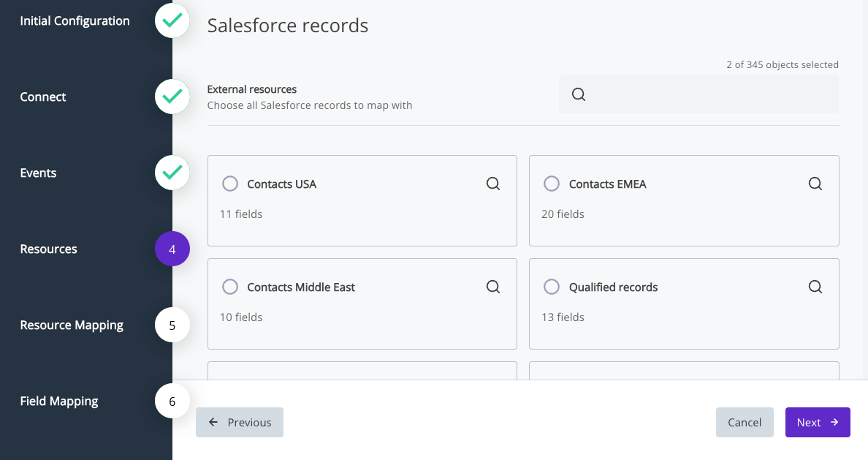This screenshot has height=460, width=868.
Task: Open preview magnifier on Contacts USA card
Action: (x=493, y=184)
